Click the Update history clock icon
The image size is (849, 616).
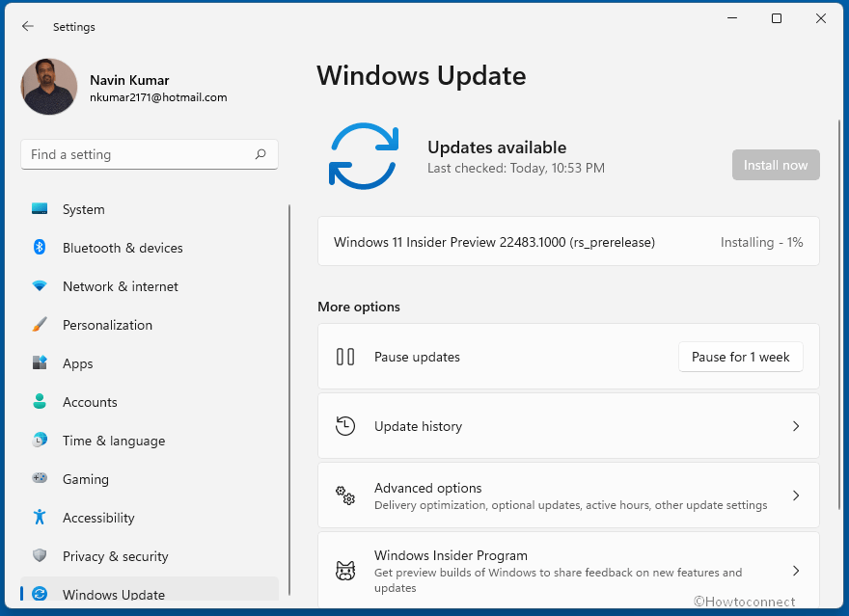(345, 426)
